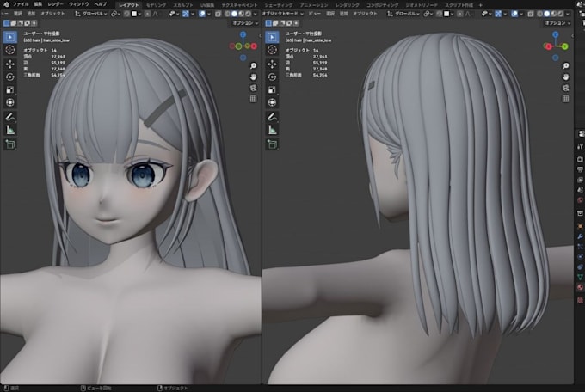Expand overlay options arrow in left viewport

[x=209, y=14]
